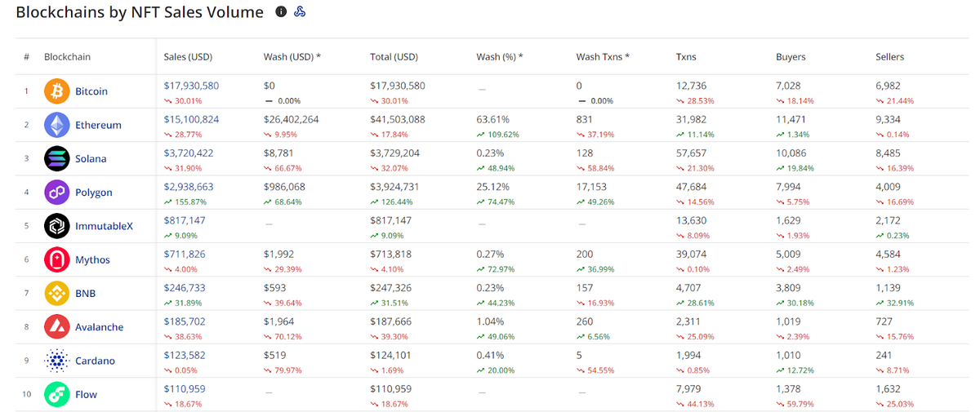Open the Avalanche blockchain link

pyautogui.click(x=100, y=327)
